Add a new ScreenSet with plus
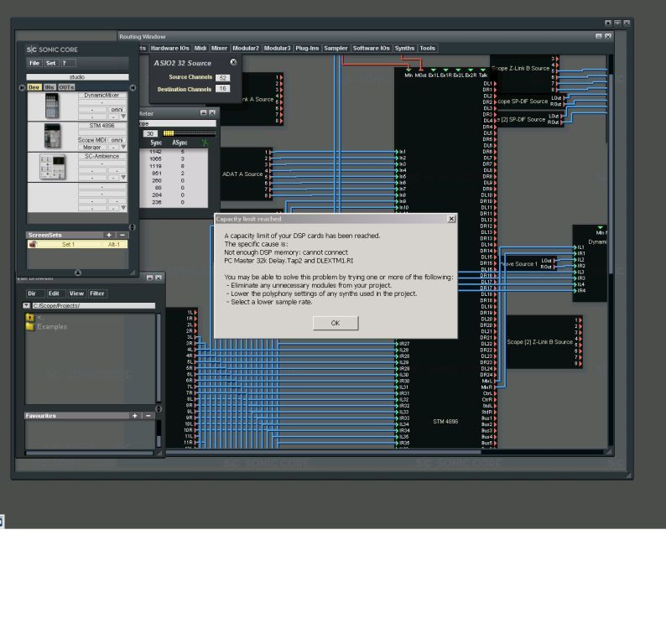The width and height of the screenshot is (666, 644). tap(109, 235)
